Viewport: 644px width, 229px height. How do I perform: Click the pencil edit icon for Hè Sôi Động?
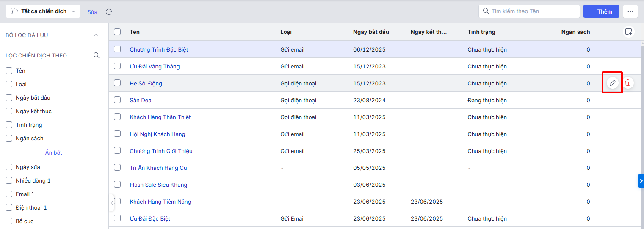[x=612, y=83]
